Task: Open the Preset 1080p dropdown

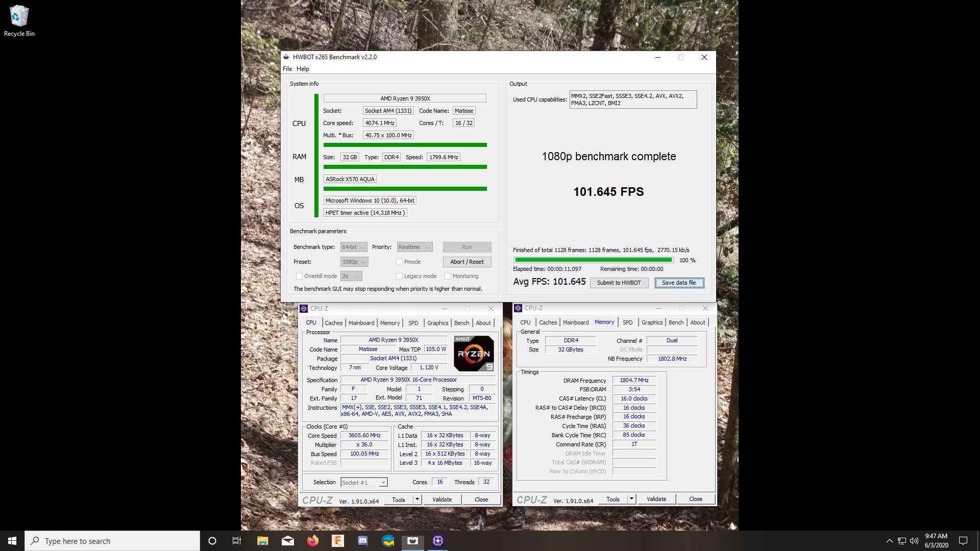Action: click(x=354, y=262)
